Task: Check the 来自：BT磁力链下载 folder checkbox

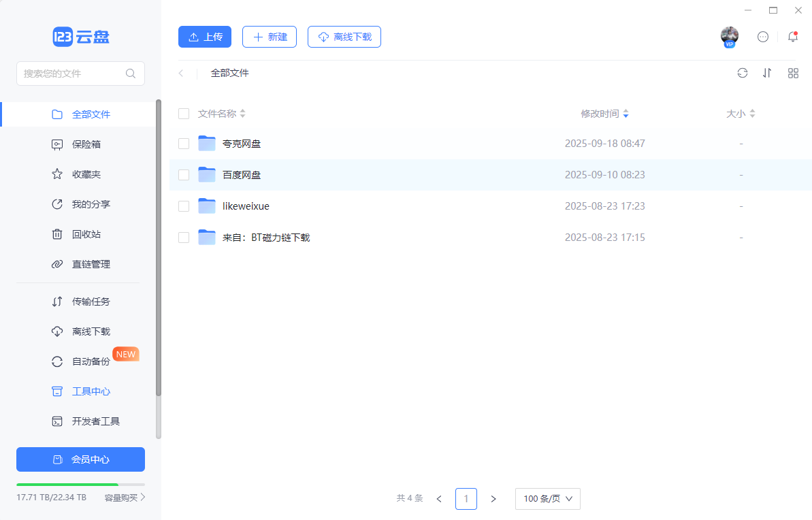Action: 183,237
